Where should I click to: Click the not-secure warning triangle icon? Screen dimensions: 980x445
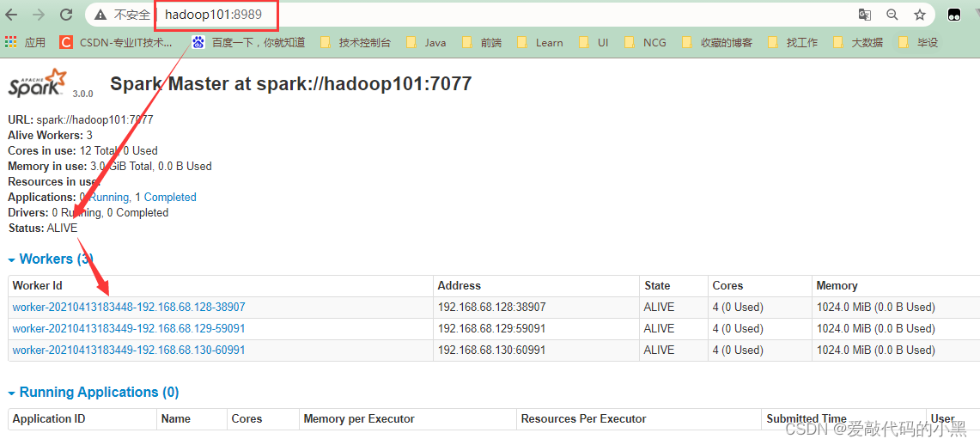tap(100, 15)
